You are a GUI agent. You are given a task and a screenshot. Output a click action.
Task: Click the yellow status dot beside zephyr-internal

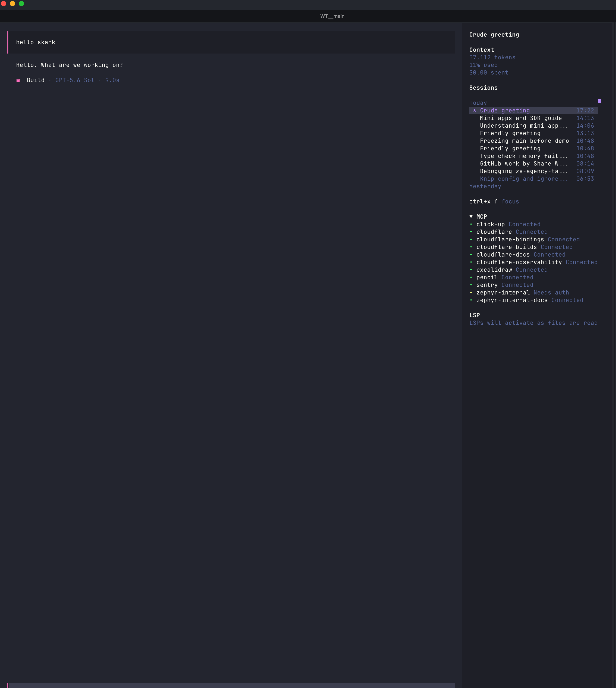[x=471, y=292]
